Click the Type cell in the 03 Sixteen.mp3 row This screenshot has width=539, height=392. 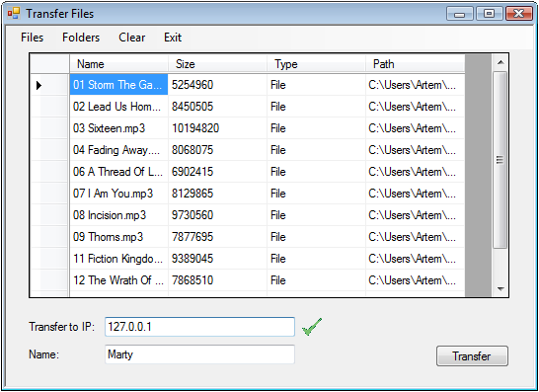click(x=316, y=128)
